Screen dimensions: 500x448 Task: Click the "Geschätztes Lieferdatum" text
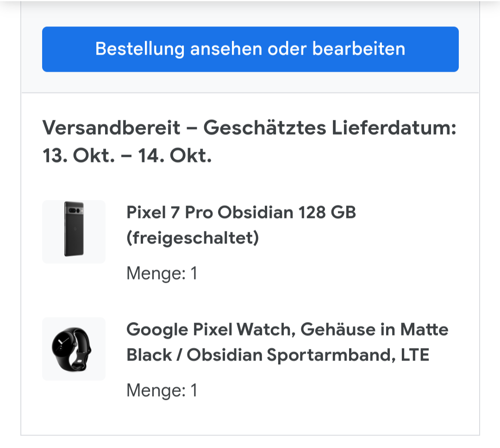(x=330, y=128)
